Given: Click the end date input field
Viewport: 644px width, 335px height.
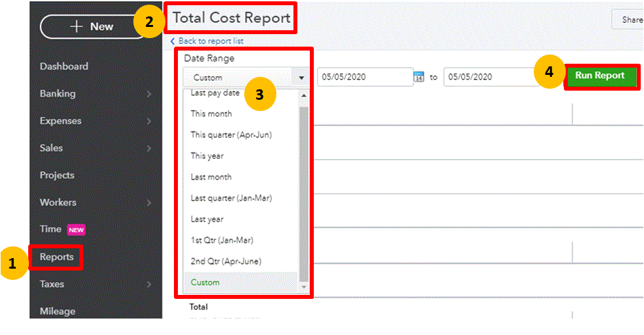Looking at the screenshot, I should click(x=491, y=77).
